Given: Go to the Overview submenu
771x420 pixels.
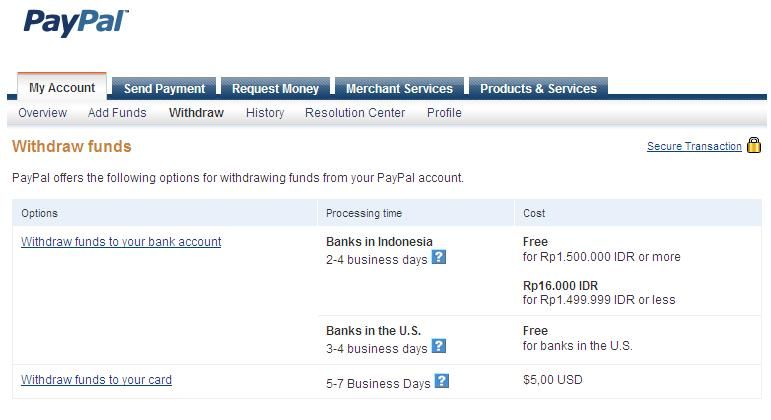Looking at the screenshot, I should coord(42,113).
